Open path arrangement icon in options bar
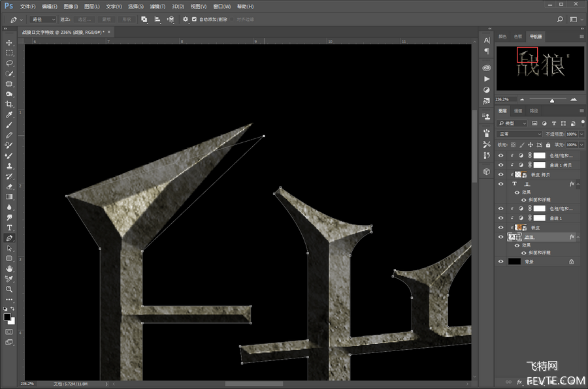This screenshot has height=389, width=588. [171, 20]
